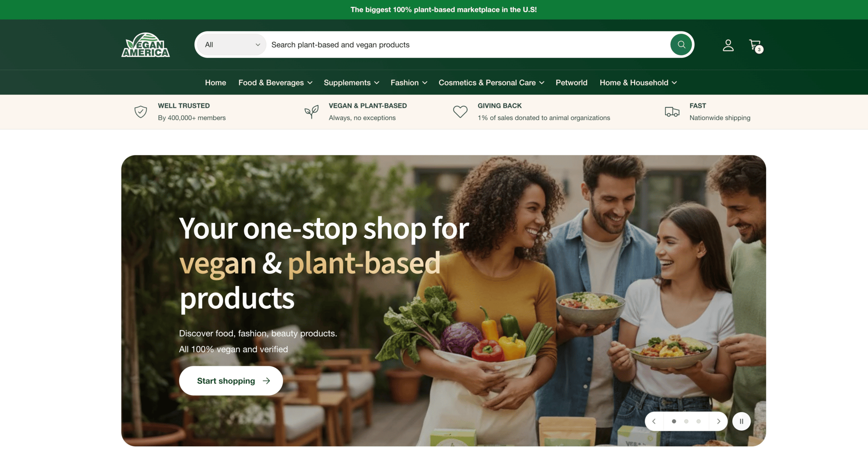Open the shopping cart icon
This screenshot has height=472, width=868.
pyautogui.click(x=755, y=45)
